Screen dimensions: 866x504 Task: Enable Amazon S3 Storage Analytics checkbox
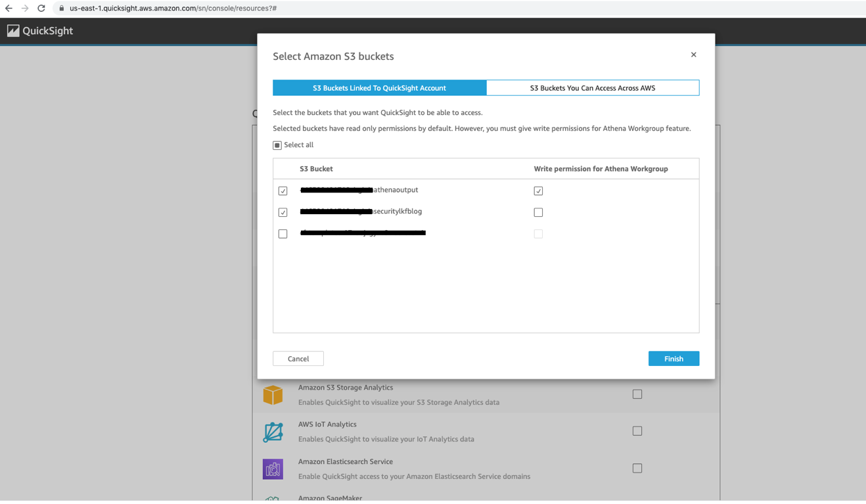coord(637,394)
